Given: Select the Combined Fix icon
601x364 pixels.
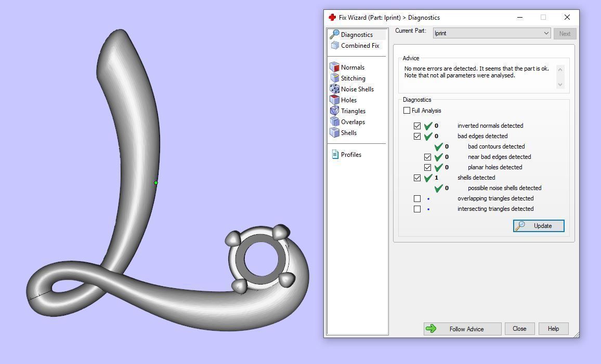Looking at the screenshot, I should point(335,45).
